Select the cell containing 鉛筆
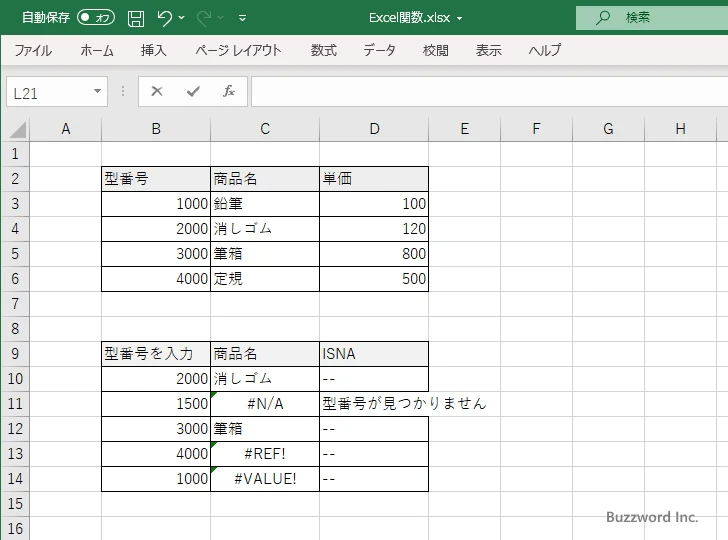The image size is (728, 540). (x=265, y=204)
